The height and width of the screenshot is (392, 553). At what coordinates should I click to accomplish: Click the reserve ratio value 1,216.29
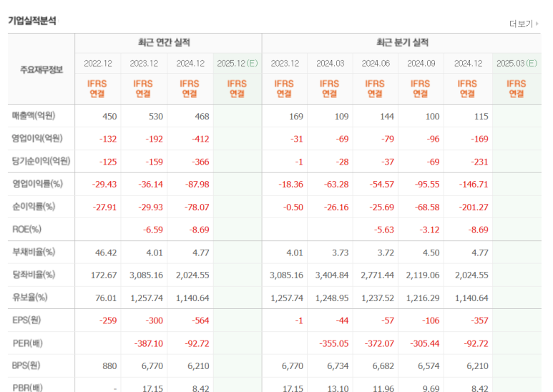click(x=423, y=298)
